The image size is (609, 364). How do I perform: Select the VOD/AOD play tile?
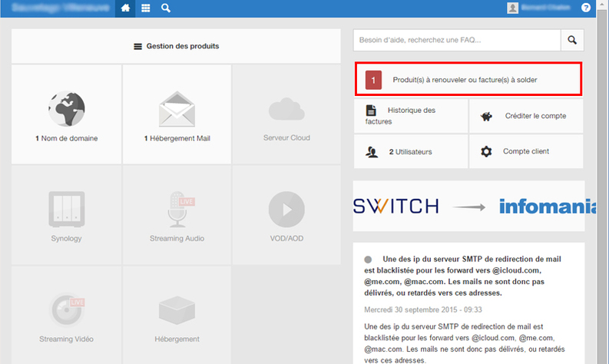point(286,214)
